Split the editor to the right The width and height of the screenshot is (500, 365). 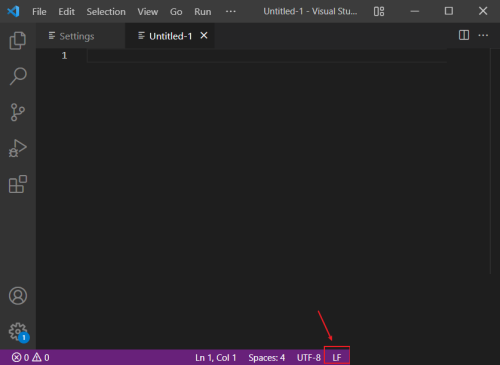coord(464,35)
